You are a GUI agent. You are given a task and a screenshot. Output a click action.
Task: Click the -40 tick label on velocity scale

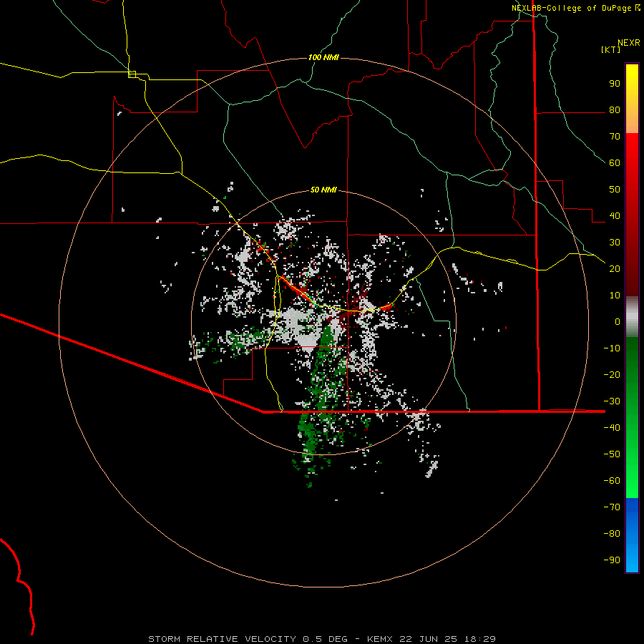point(612,428)
